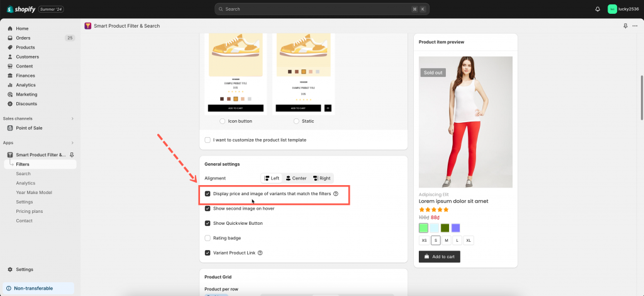Set alignment to Center

[x=296, y=178]
